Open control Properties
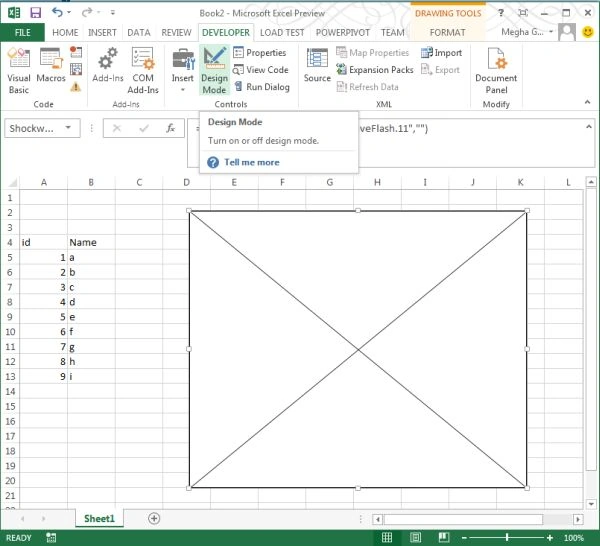Screen dimensions: 600x546 click(260, 52)
